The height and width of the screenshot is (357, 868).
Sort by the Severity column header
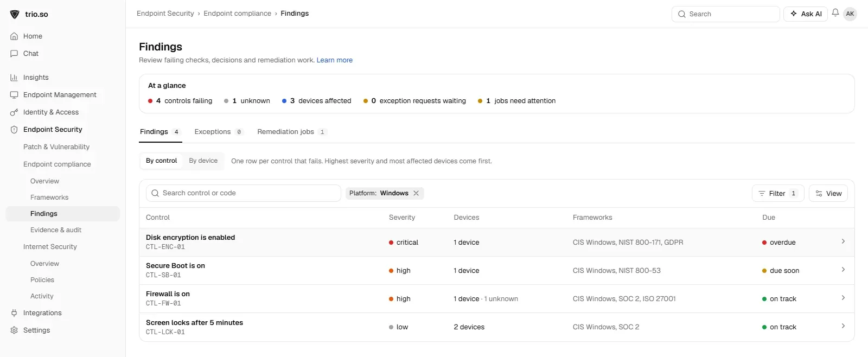[x=402, y=218]
